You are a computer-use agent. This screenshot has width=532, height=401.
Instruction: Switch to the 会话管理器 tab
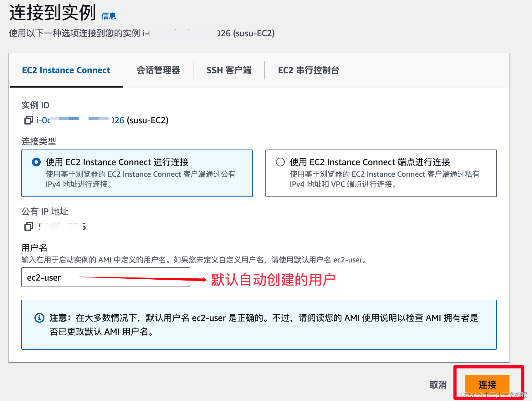coord(158,70)
